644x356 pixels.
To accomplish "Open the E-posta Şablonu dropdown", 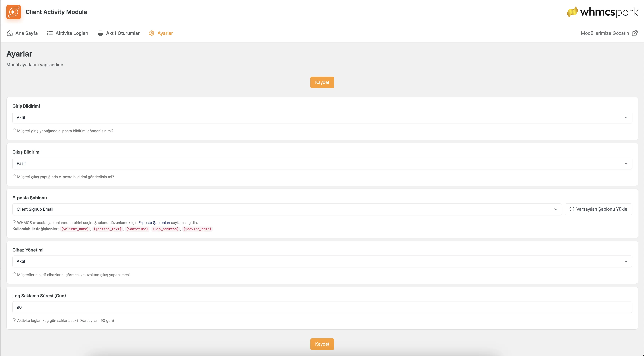I will pyautogui.click(x=287, y=209).
